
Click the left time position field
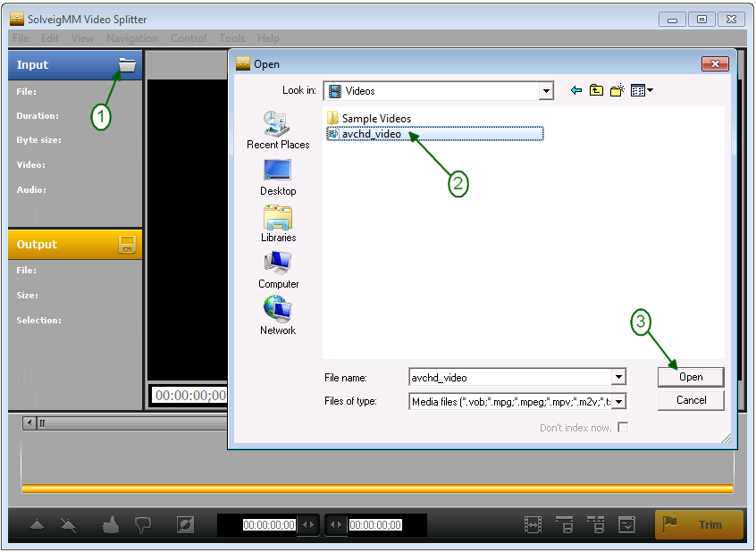coord(269,524)
